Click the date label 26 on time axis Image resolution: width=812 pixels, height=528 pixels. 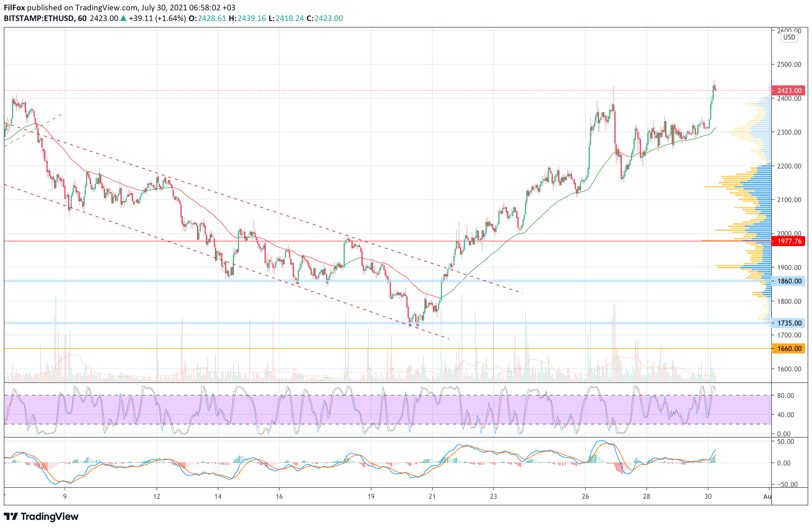(585, 496)
